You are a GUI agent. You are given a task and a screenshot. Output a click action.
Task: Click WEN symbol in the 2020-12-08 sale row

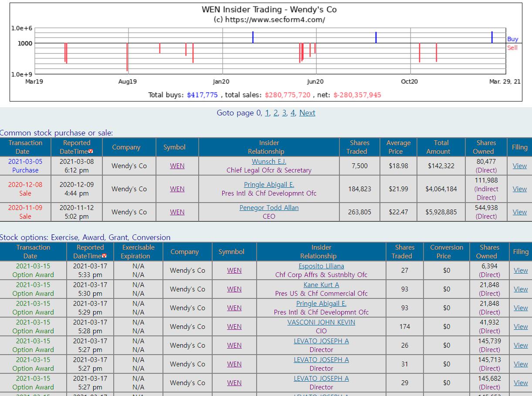pos(177,189)
